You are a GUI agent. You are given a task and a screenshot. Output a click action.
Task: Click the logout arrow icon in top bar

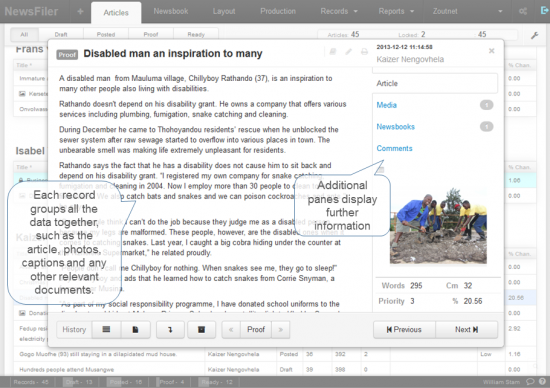click(544, 11)
